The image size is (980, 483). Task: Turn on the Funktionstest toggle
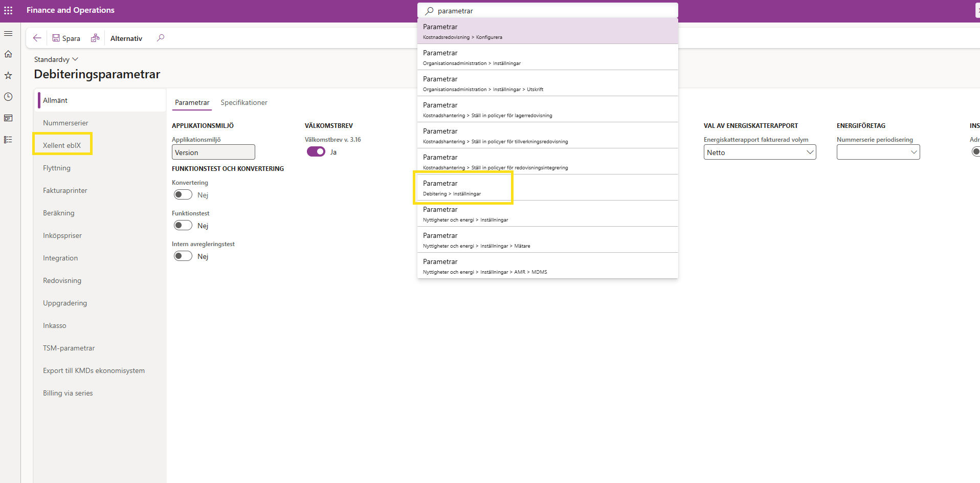pos(183,225)
